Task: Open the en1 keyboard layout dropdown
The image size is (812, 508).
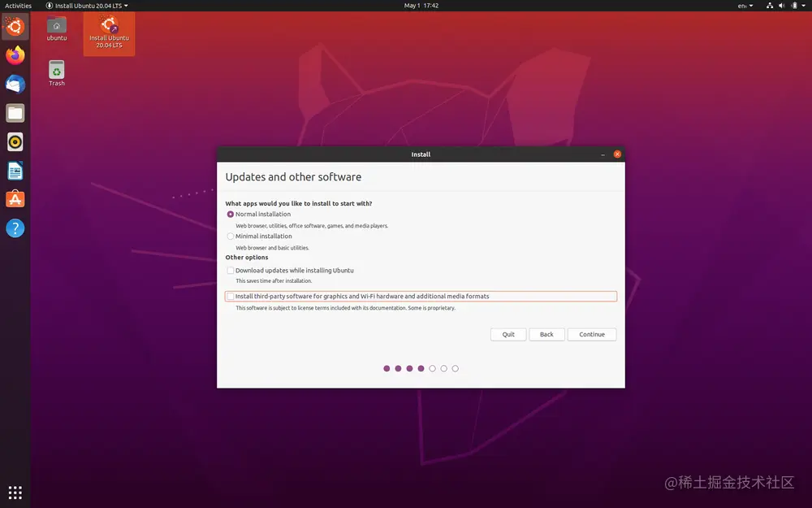Action: click(x=744, y=5)
